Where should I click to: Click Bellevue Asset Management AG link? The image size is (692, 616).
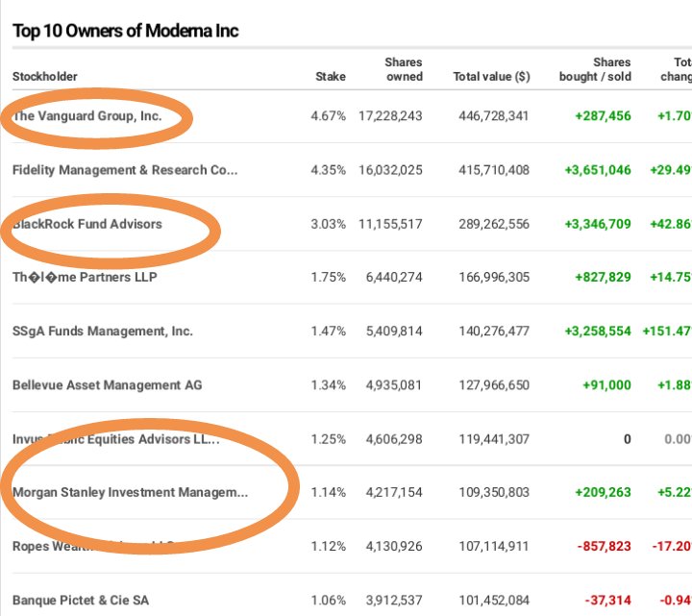pyautogui.click(x=107, y=385)
